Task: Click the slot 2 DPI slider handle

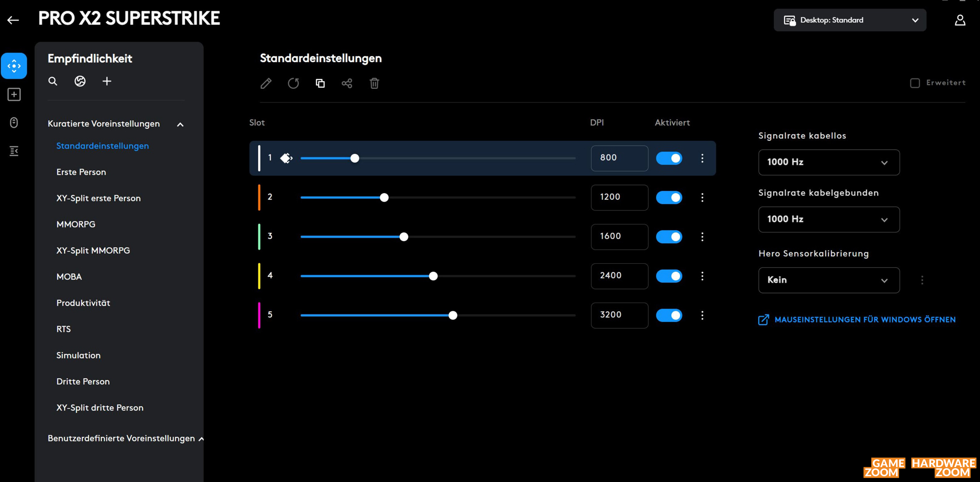Action: 384,198
